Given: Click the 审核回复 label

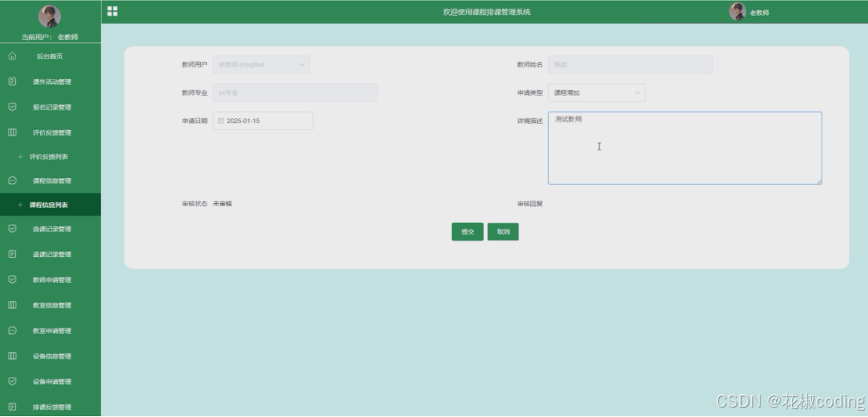Looking at the screenshot, I should coord(530,204).
